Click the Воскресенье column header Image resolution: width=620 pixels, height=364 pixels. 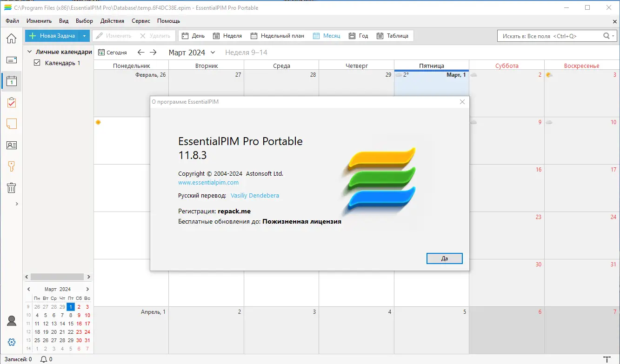tap(582, 66)
